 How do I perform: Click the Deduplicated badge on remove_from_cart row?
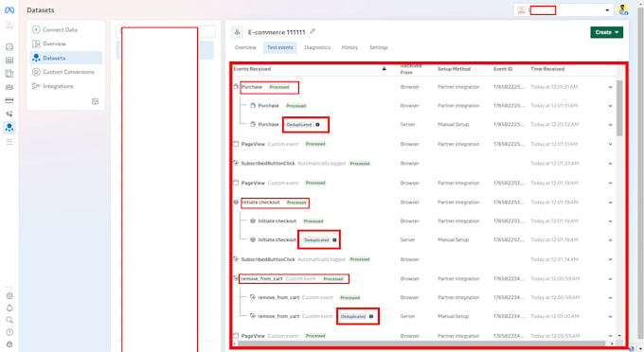coord(353,316)
